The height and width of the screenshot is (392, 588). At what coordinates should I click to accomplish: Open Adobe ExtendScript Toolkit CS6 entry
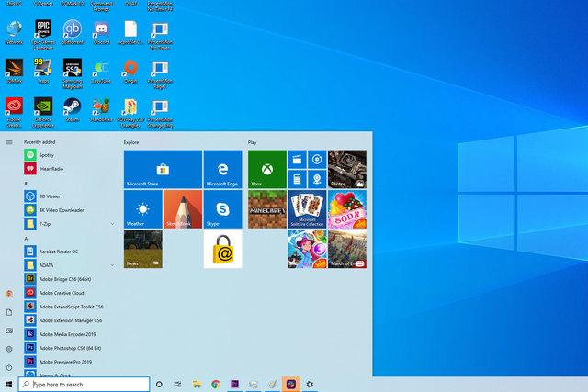click(70, 307)
